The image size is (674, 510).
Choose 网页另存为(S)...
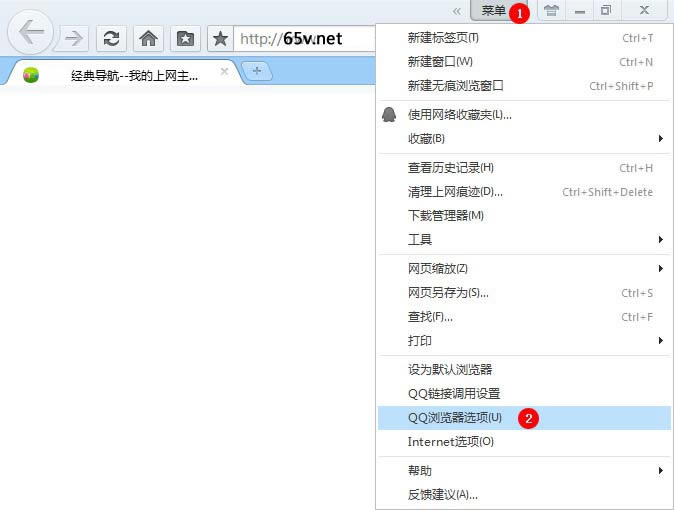pyautogui.click(x=524, y=293)
